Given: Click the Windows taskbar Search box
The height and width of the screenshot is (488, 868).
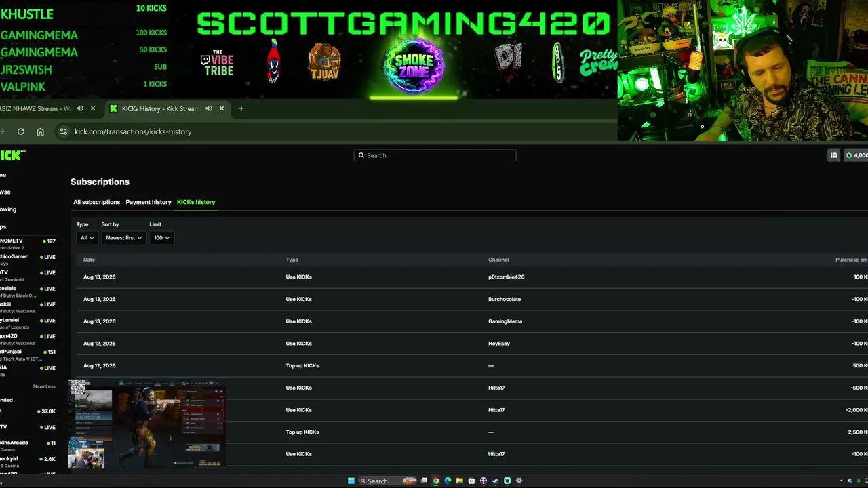Looking at the screenshot, I should (x=389, y=481).
